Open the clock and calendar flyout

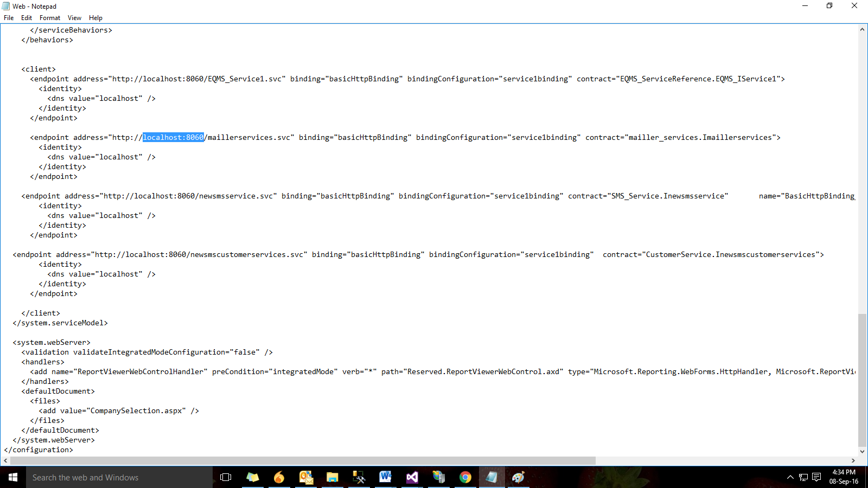pos(844,477)
